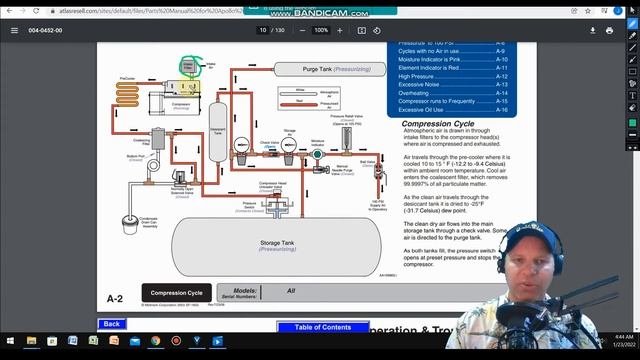This screenshot has width=640, height=360.
Task: Open Microsoft Word from the taskbar
Action: tap(73, 341)
